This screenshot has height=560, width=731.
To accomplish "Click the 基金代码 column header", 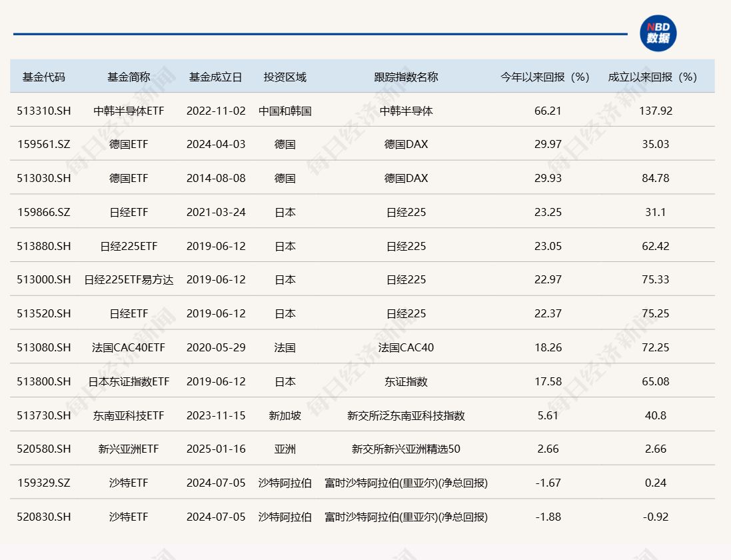I will pos(44,77).
